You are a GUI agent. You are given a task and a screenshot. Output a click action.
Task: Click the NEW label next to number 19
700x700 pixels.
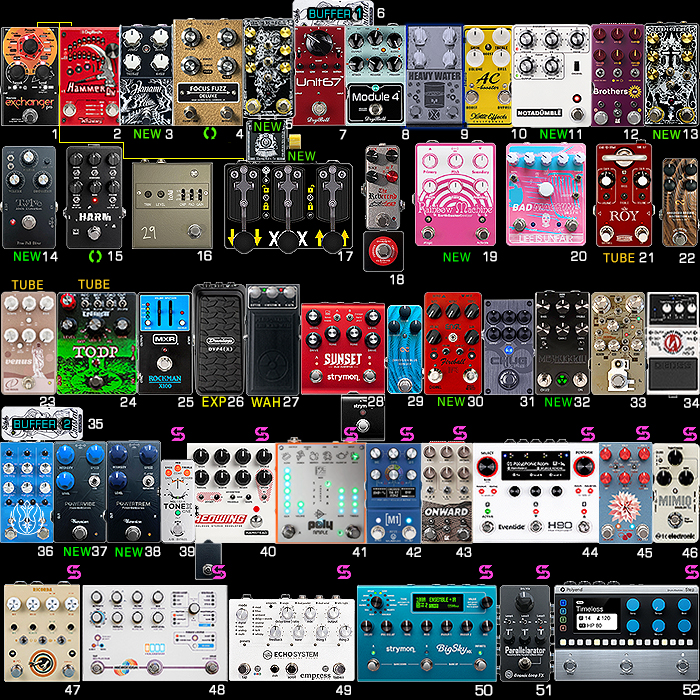pyautogui.click(x=457, y=257)
